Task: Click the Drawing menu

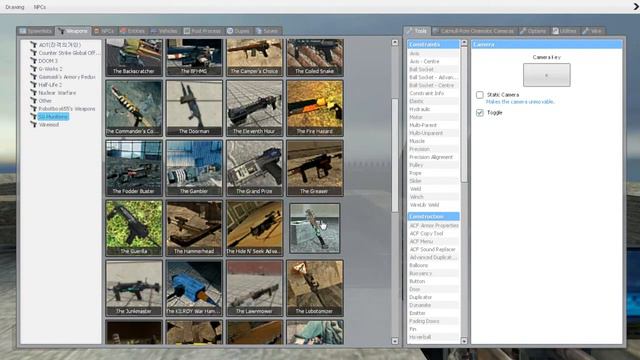Action: [x=15, y=7]
